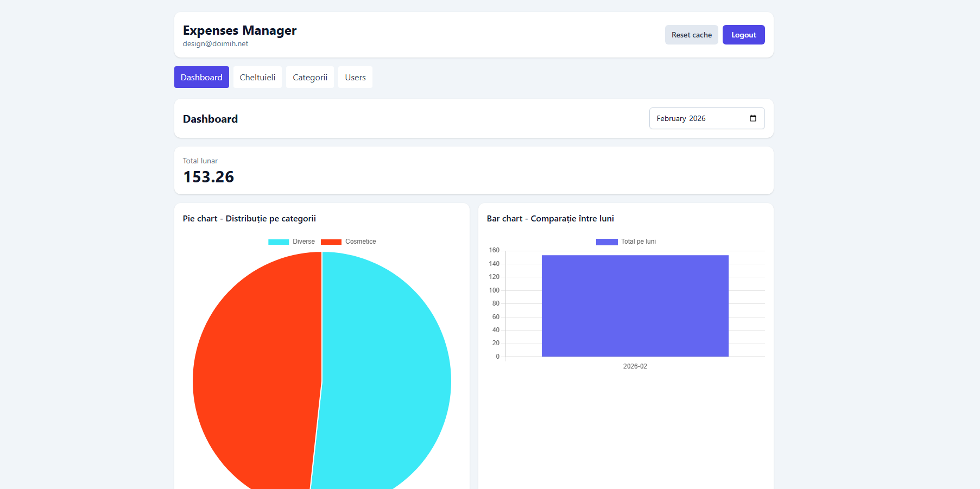Screen dimensions: 980x489
Task: Click the 2026-02 axis label
Action: 635,366
